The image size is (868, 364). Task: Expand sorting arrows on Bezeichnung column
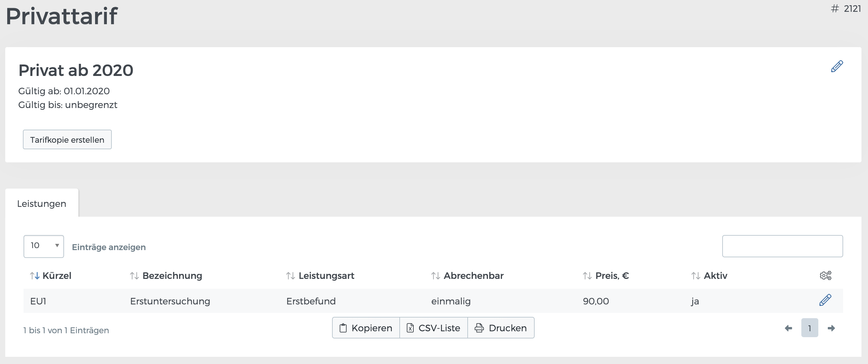click(134, 276)
